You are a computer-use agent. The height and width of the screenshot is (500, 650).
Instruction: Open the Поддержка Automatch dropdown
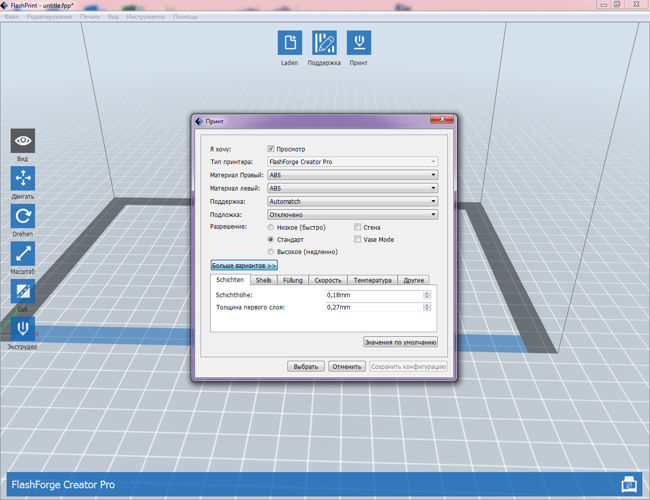click(x=352, y=201)
